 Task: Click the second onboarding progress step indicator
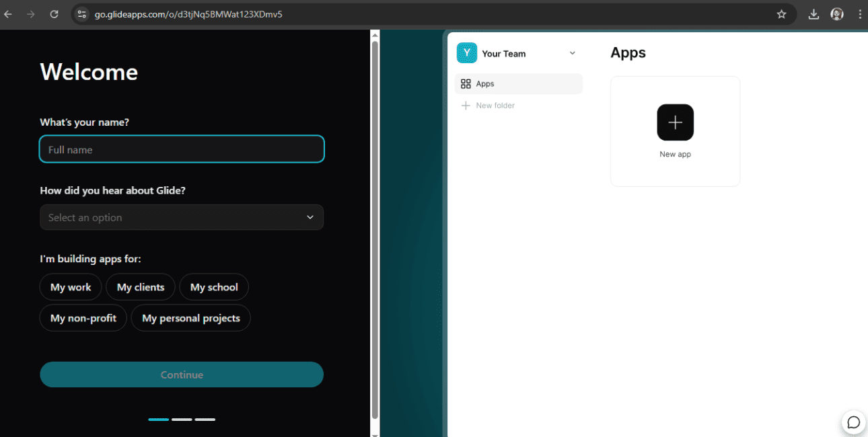coord(182,420)
